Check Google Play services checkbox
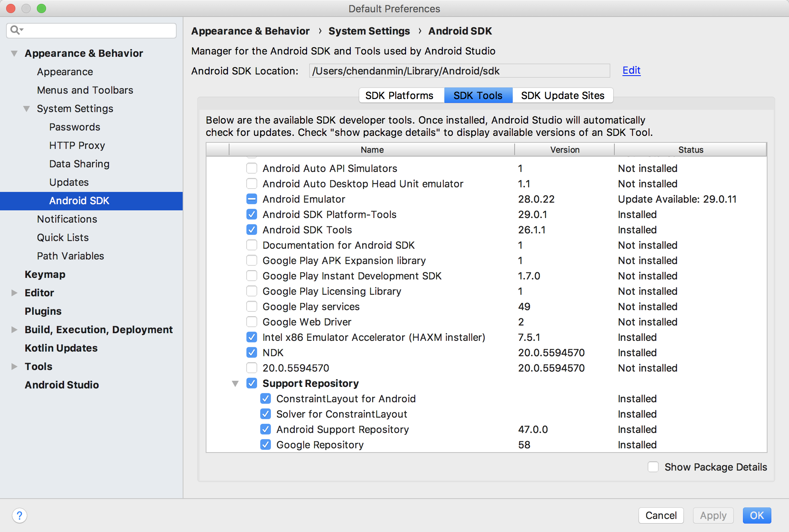Viewport: 789px width, 532px height. click(252, 307)
